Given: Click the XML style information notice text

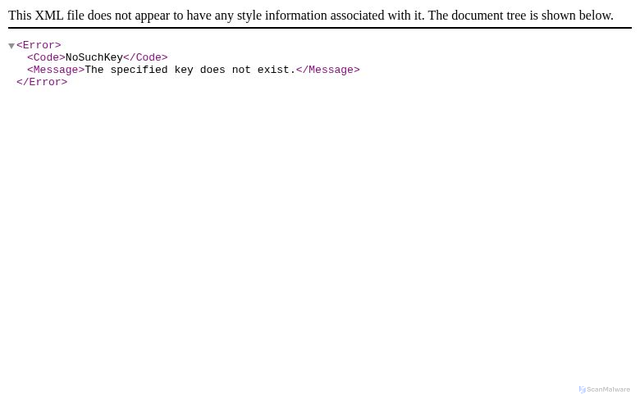Looking at the screenshot, I should 311,16.
